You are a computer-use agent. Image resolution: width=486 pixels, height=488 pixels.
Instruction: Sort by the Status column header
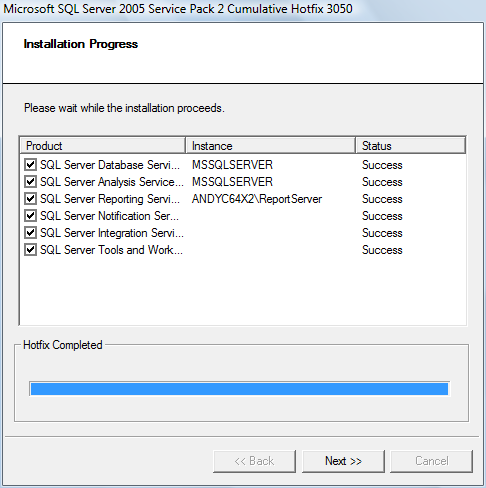411,146
